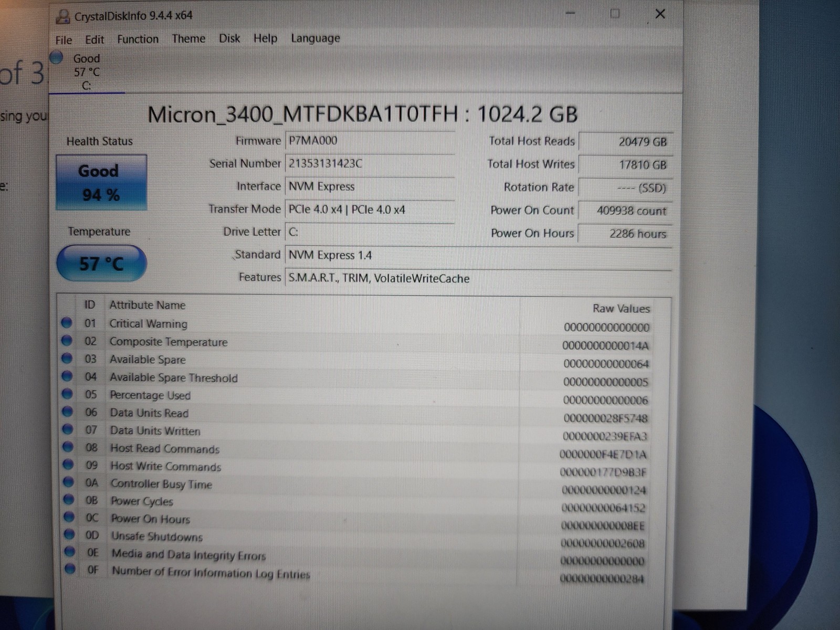The height and width of the screenshot is (630, 840).
Task: Click the status dot for Controller Busy Time
Action: pyautogui.click(x=68, y=482)
